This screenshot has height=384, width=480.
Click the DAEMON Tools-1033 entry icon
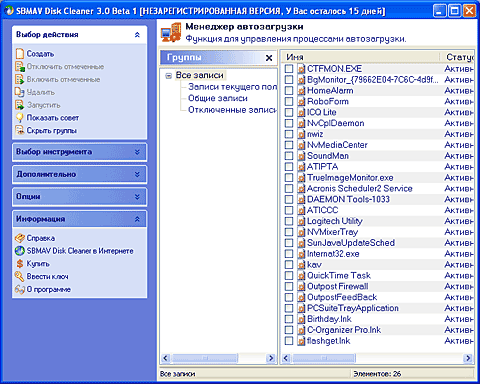pos(301,199)
